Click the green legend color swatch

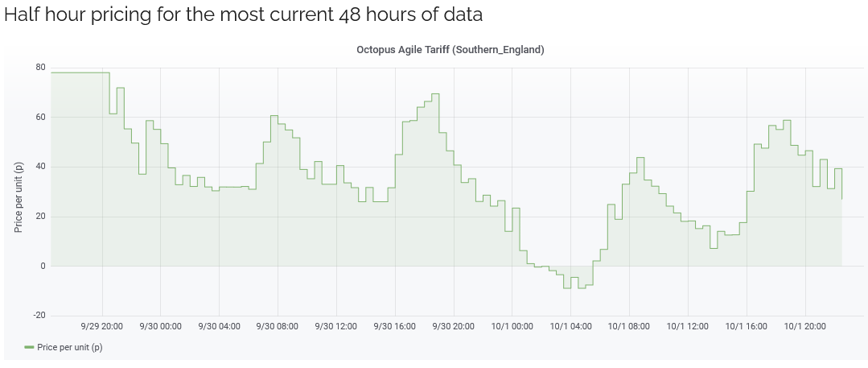pos(29,348)
